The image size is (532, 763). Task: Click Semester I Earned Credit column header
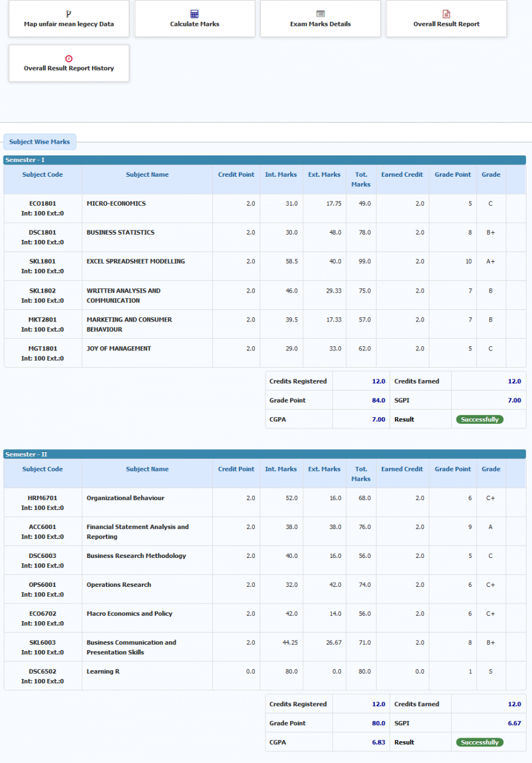[402, 174]
